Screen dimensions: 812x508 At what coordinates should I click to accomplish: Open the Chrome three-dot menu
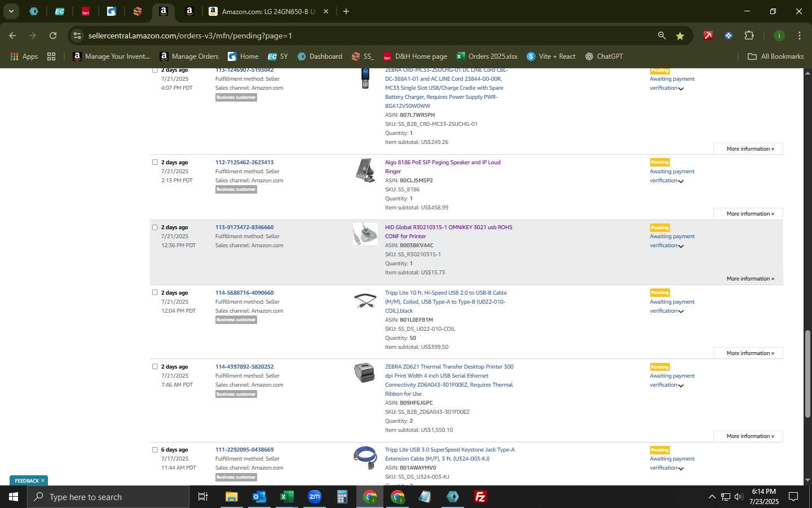[799, 36]
